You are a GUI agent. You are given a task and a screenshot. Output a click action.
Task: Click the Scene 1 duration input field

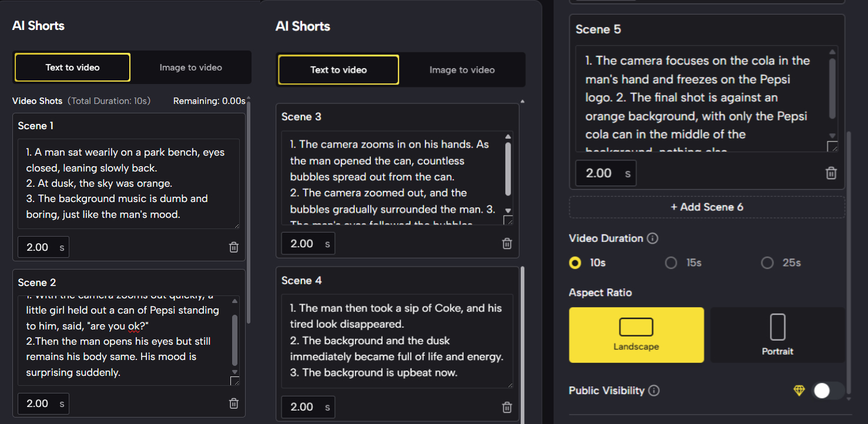(x=38, y=247)
